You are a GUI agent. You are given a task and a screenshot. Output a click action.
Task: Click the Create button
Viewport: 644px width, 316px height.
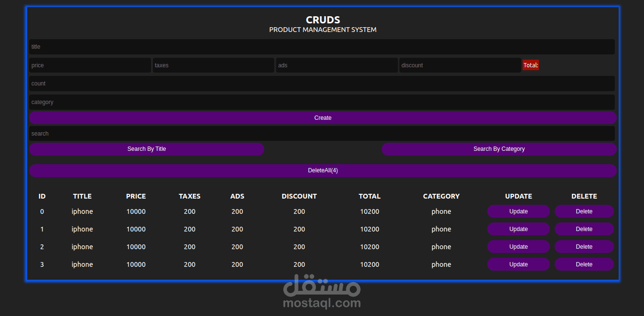tap(322, 117)
